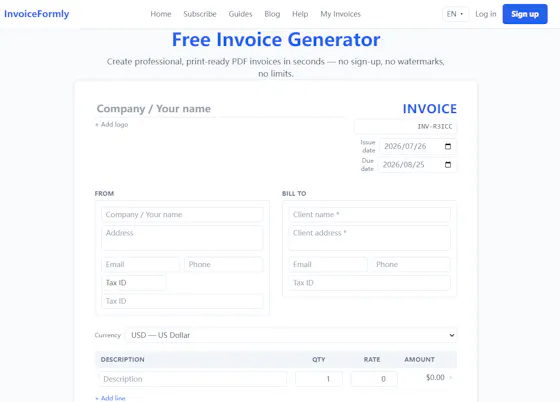The width and height of the screenshot is (560, 402).
Task: Open the Help menu item
Action: pos(300,14)
